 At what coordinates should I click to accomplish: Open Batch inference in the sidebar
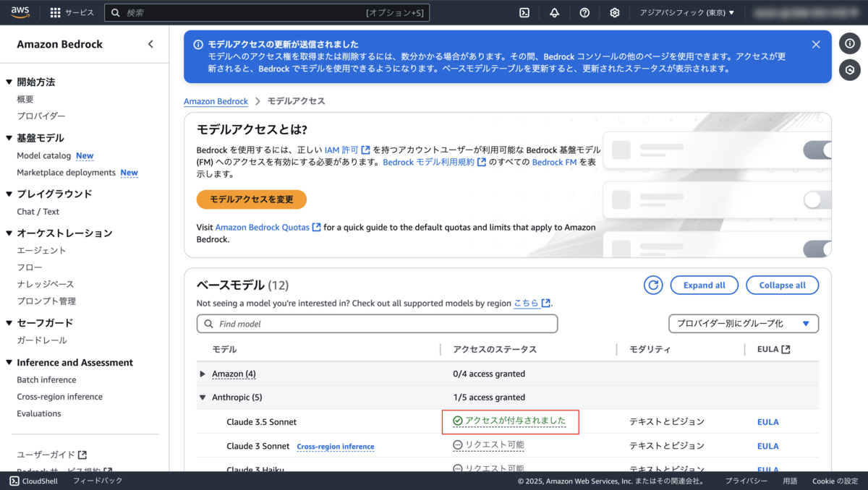point(46,379)
